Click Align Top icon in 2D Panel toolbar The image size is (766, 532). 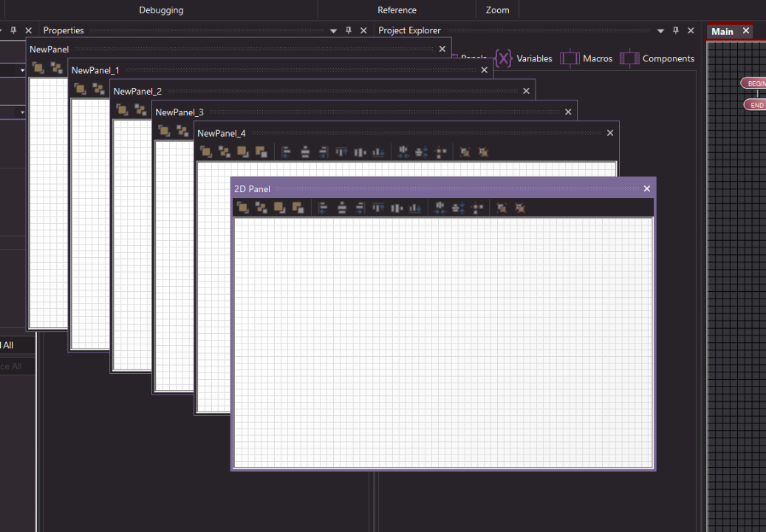(379, 208)
